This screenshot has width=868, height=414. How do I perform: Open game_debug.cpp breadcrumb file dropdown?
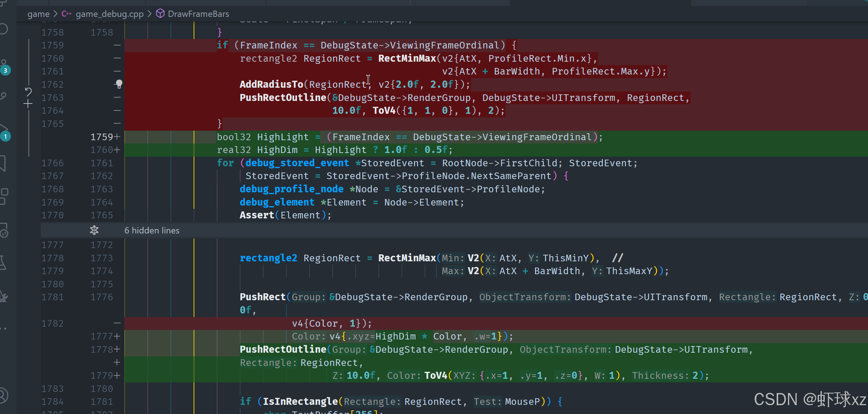point(109,14)
